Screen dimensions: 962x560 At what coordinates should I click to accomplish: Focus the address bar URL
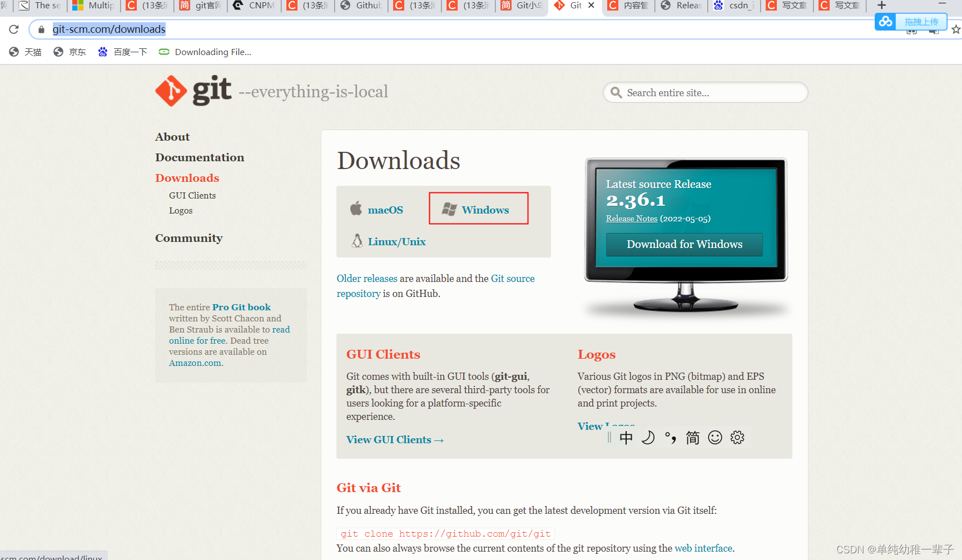point(109,29)
